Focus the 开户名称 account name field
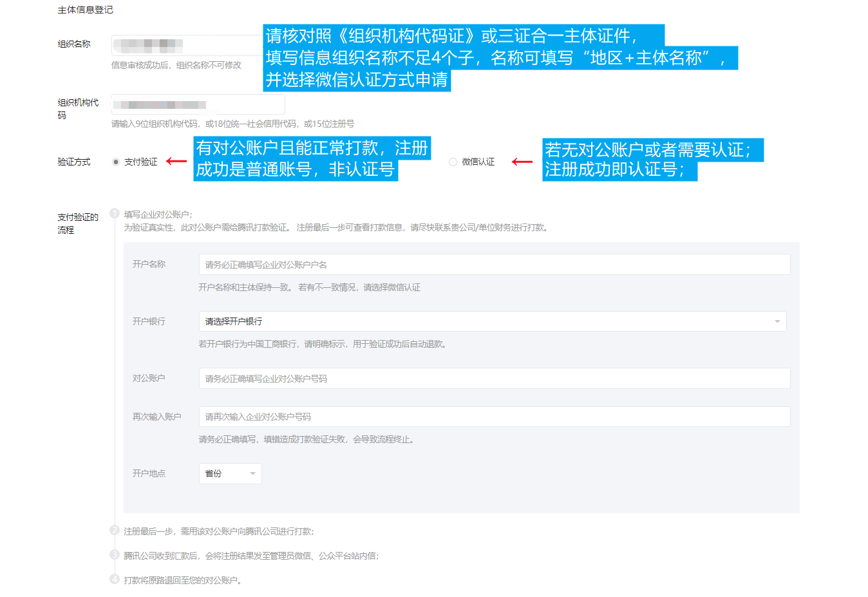Viewport: 868px width, 597px height. (x=494, y=265)
